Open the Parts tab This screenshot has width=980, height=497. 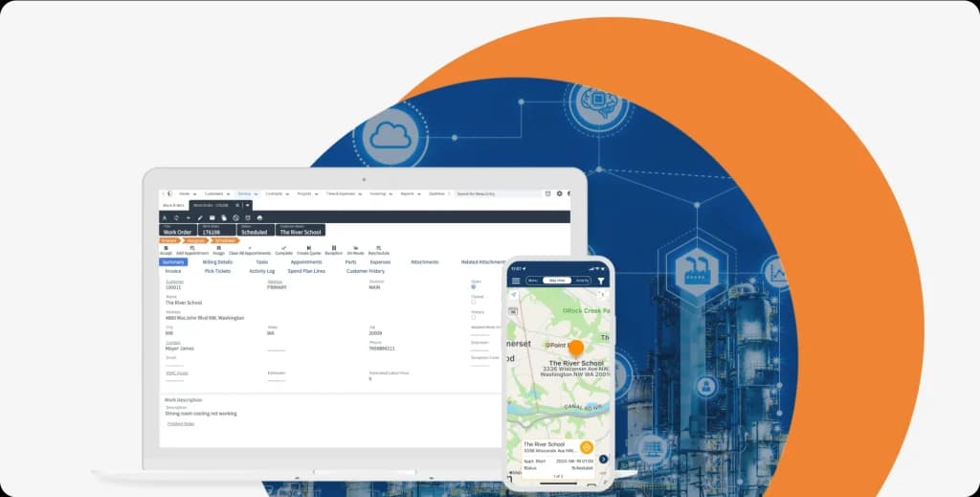pos(350,262)
